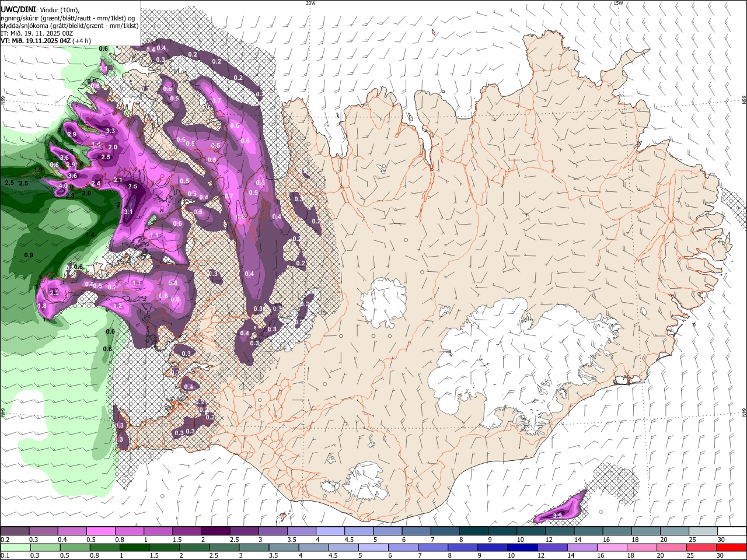Click the UWC/DINI title text

pyautogui.click(x=18, y=9)
